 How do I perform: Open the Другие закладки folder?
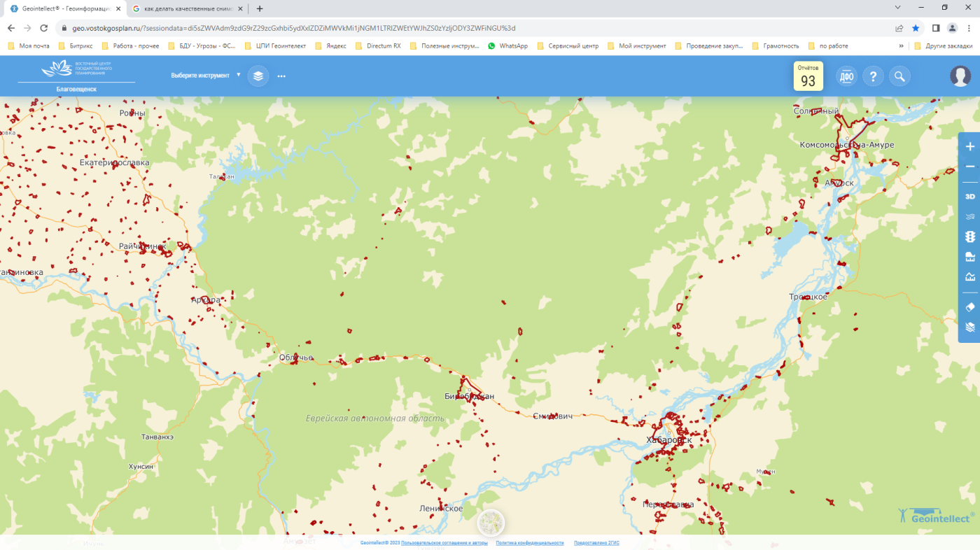pos(944,45)
